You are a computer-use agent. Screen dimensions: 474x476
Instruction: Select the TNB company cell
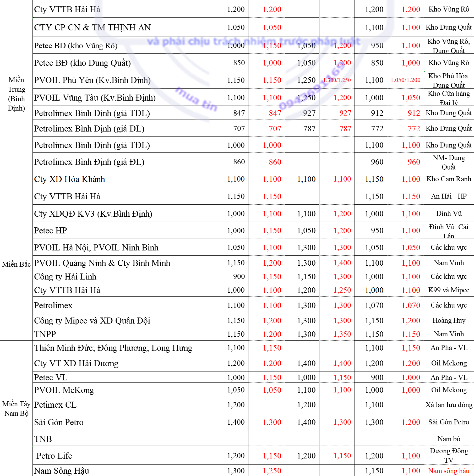point(123,439)
